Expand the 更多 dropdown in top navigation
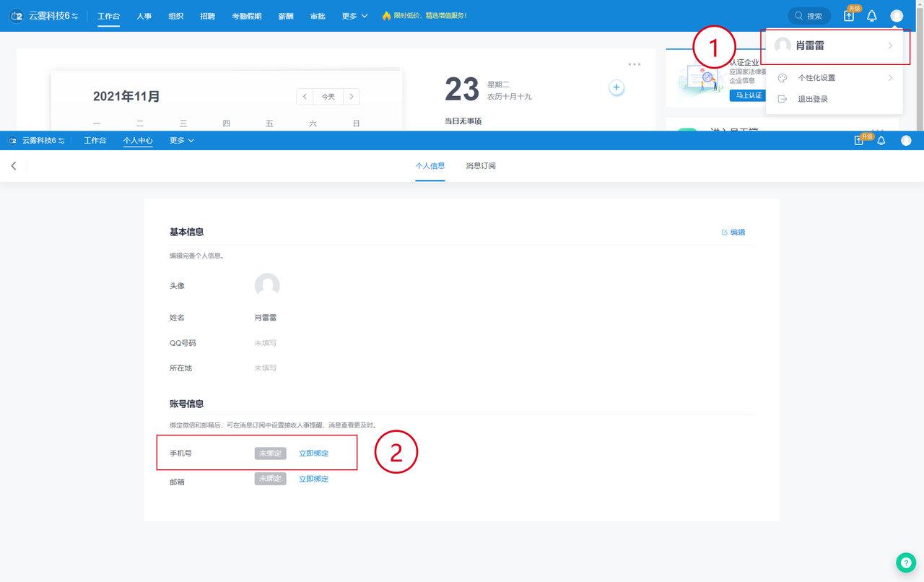924x582 pixels. coord(354,16)
